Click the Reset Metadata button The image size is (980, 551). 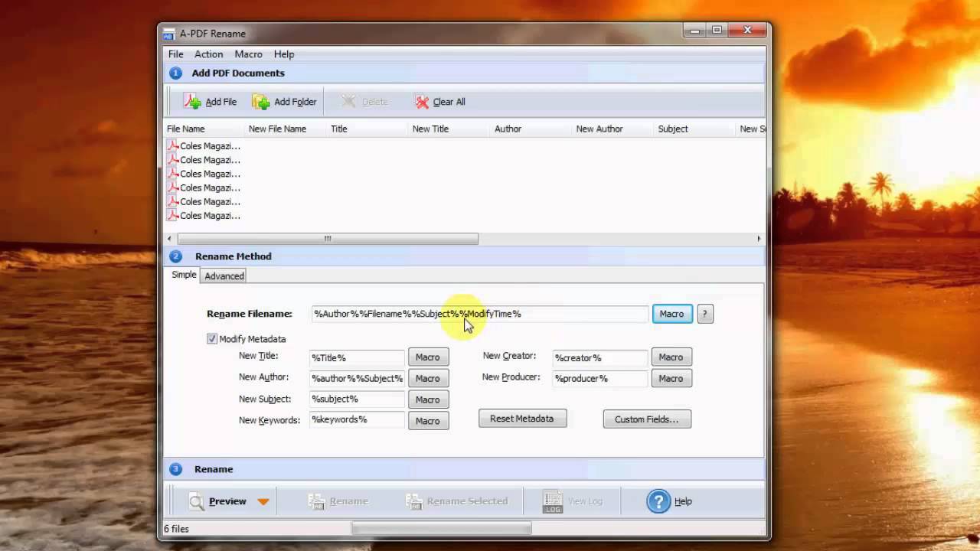[522, 419]
